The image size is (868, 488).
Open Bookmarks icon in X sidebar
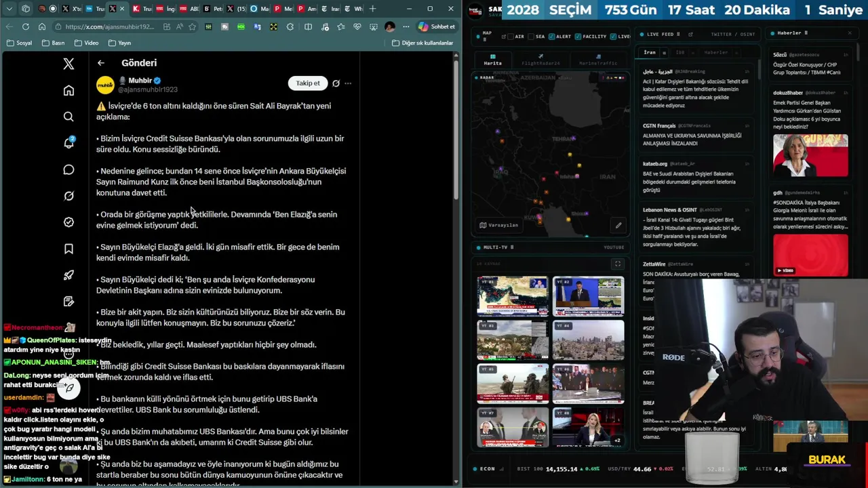[x=68, y=249]
